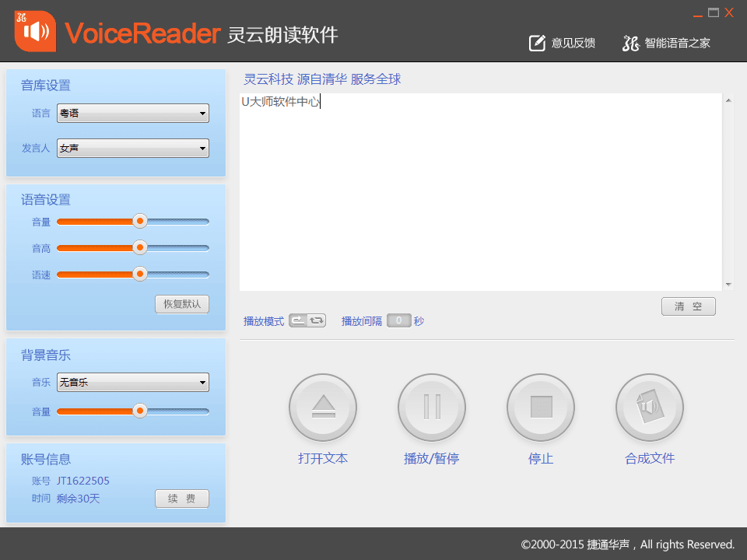Select loop-play mode icon in 播放模式
Viewport: 747px width, 560px height.
317,320
